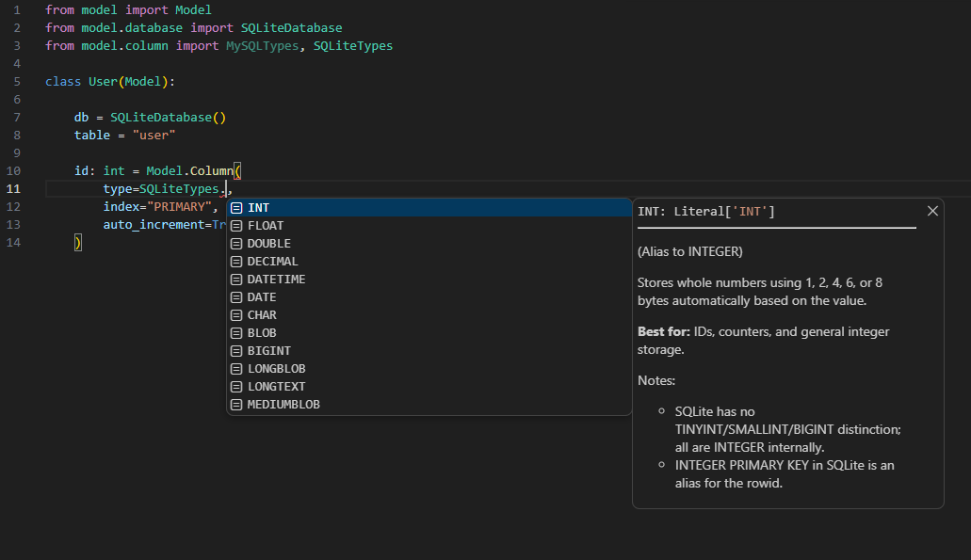971x560 pixels.
Task: Click SQLiteTypes on the type= line
Action: tap(179, 189)
